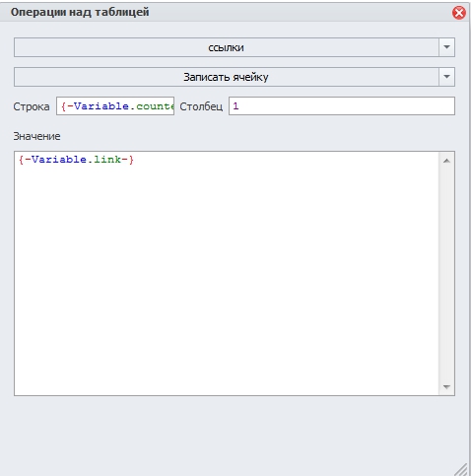Focus the Столбец input field

342,106
